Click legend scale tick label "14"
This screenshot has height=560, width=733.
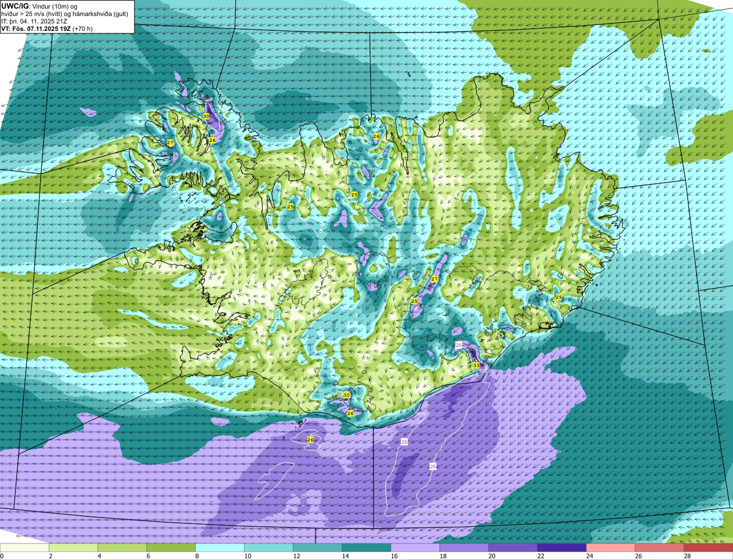pyautogui.click(x=345, y=556)
